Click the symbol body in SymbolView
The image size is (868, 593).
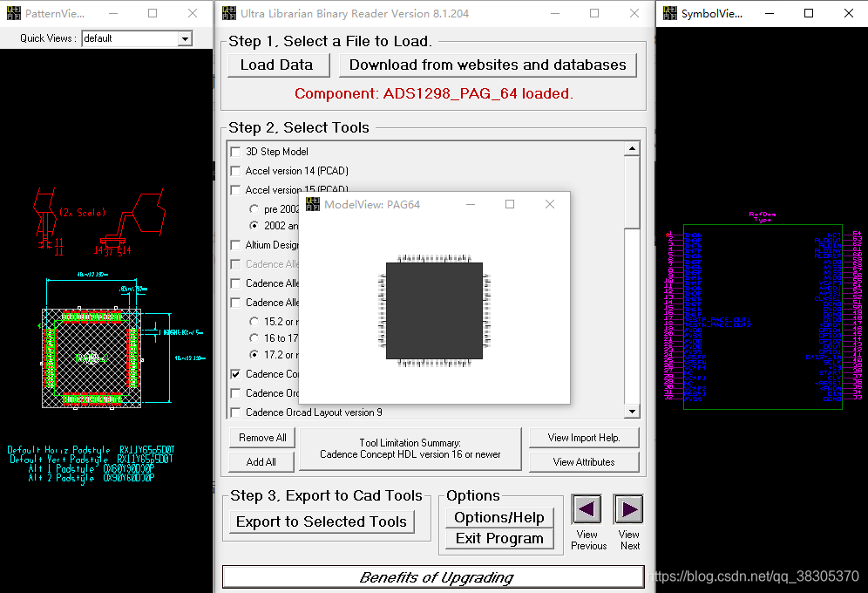point(763,317)
